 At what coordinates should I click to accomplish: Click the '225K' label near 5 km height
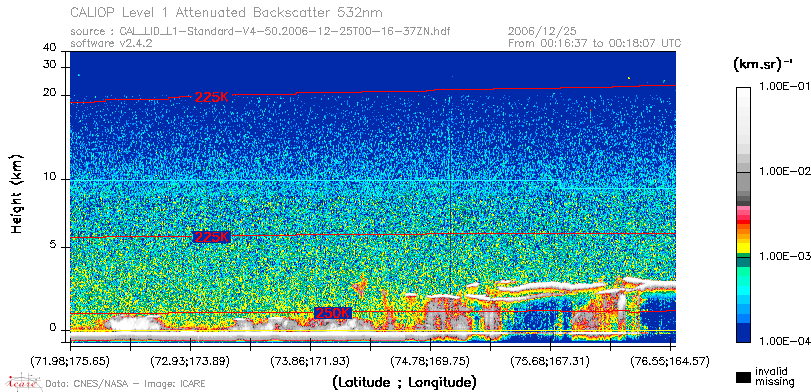pos(212,237)
